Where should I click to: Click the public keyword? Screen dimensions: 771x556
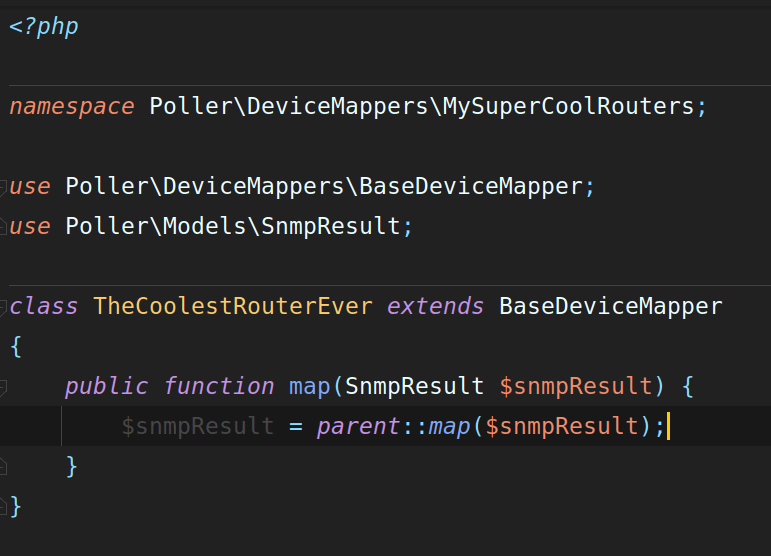coord(106,386)
